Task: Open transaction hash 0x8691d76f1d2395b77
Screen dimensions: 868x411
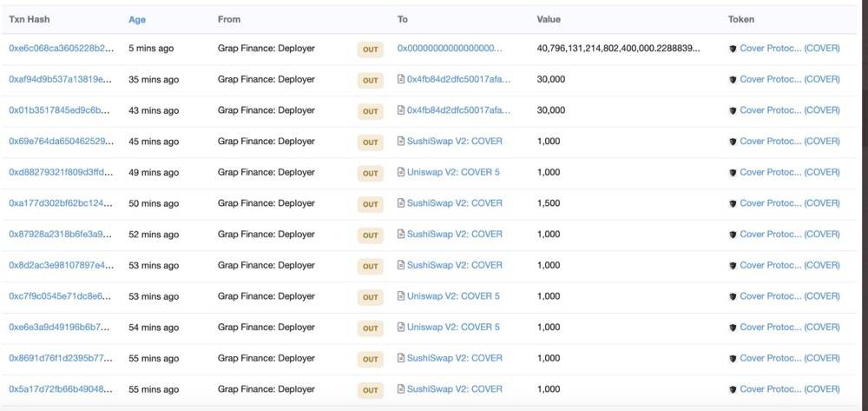Action: 61,358
